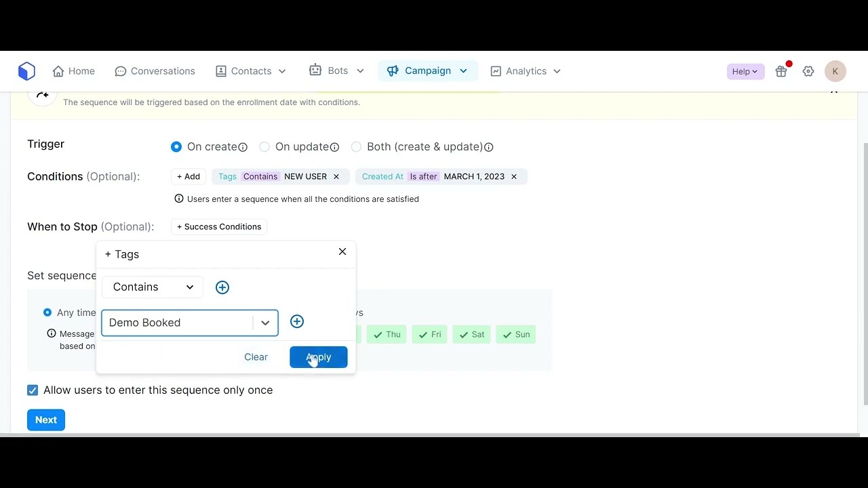868x488 pixels.
Task: Click plus icon beside Demo Booked field
Action: pyautogui.click(x=297, y=322)
